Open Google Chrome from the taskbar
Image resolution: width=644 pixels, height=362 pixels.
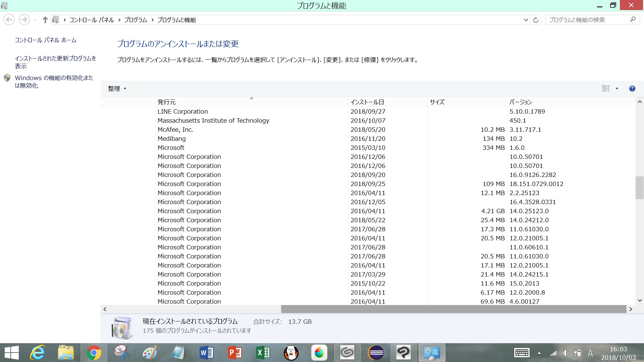pyautogui.click(x=94, y=353)
